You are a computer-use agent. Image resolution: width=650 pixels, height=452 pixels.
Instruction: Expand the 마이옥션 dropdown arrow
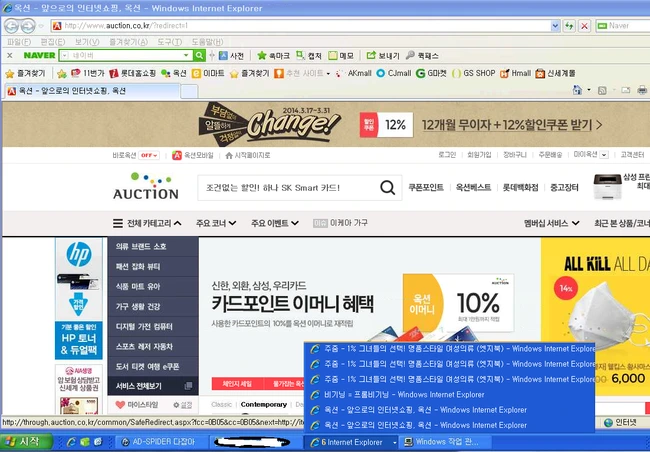(x=604, y=155)
